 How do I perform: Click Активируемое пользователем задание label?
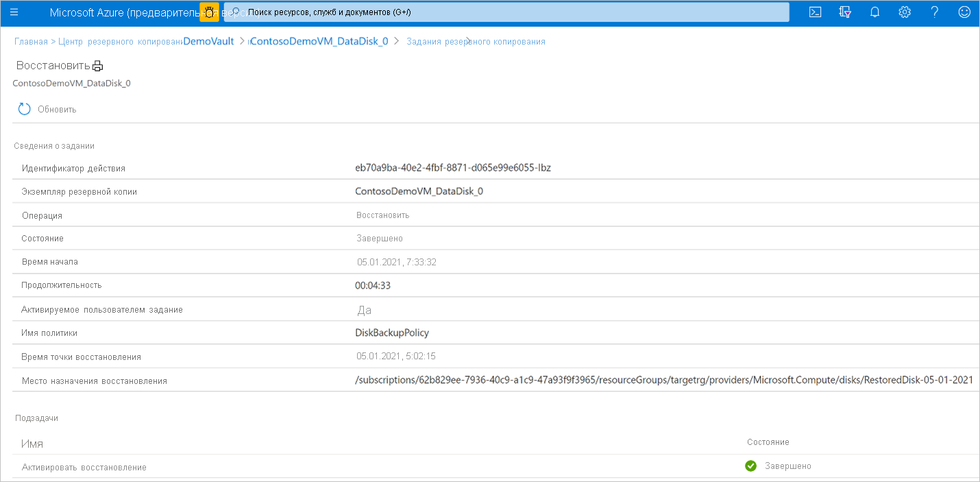pyautogui.click(x=102, y=310)
